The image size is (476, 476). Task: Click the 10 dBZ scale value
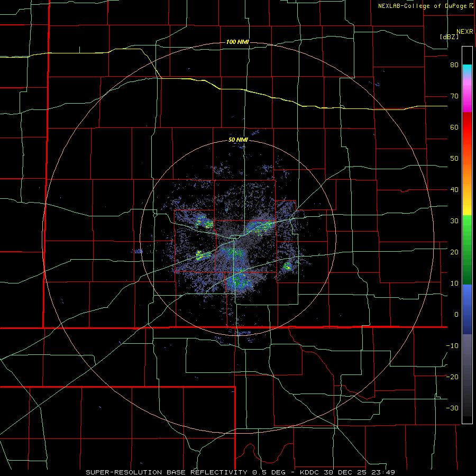454,283
